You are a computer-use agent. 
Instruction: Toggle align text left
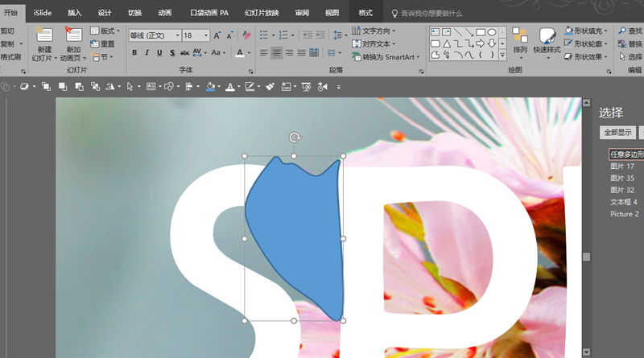[x=264, y=52]
